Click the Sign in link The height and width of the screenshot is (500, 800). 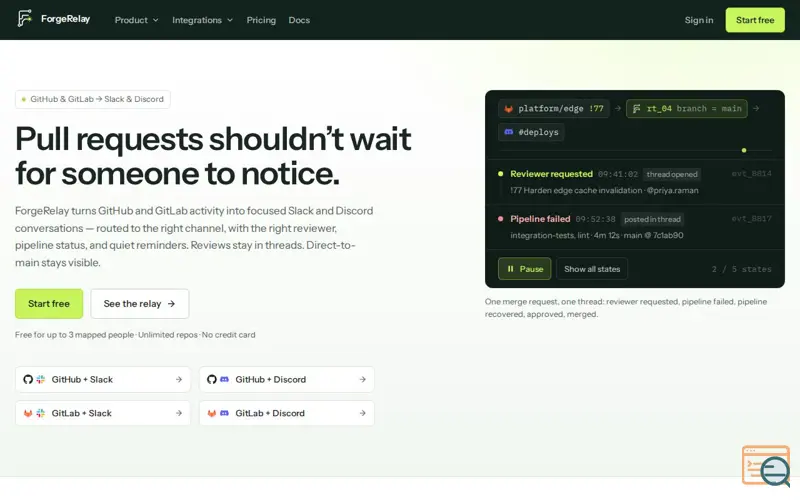coord(698,20)
